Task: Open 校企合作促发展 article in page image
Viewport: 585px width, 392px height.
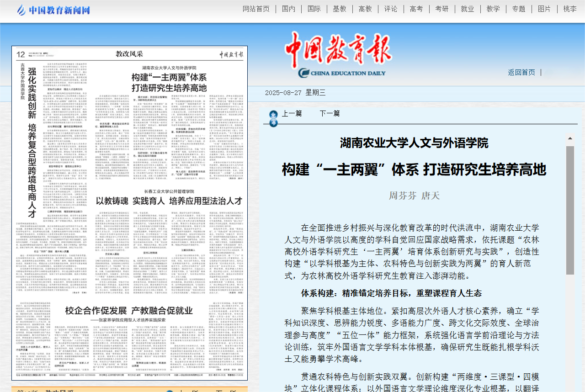Action: [x=129, y=311]
